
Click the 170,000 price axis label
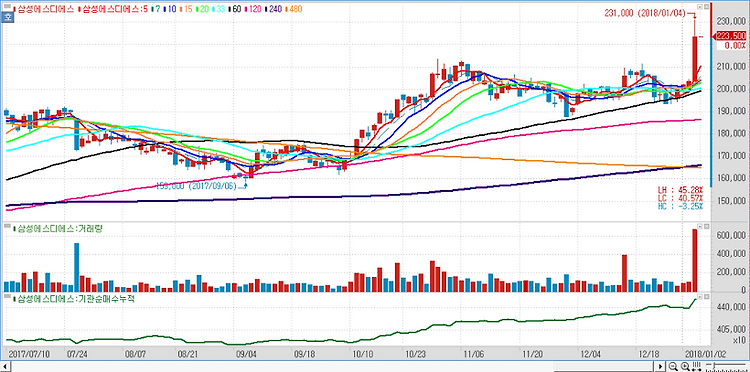(x=731, y=156)
